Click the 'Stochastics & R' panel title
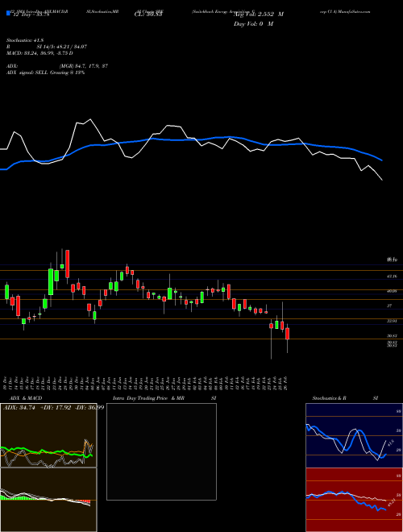 (x=329, y=398)
